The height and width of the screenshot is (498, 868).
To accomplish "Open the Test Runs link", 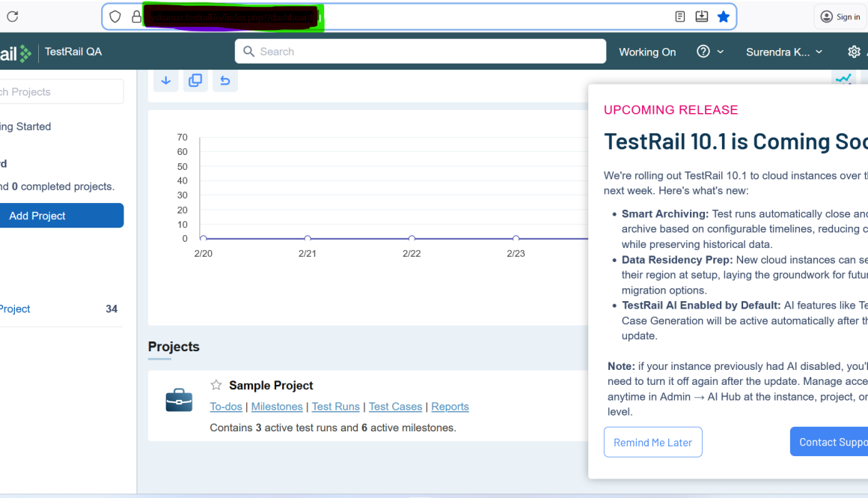I will [x=335, y=406].
